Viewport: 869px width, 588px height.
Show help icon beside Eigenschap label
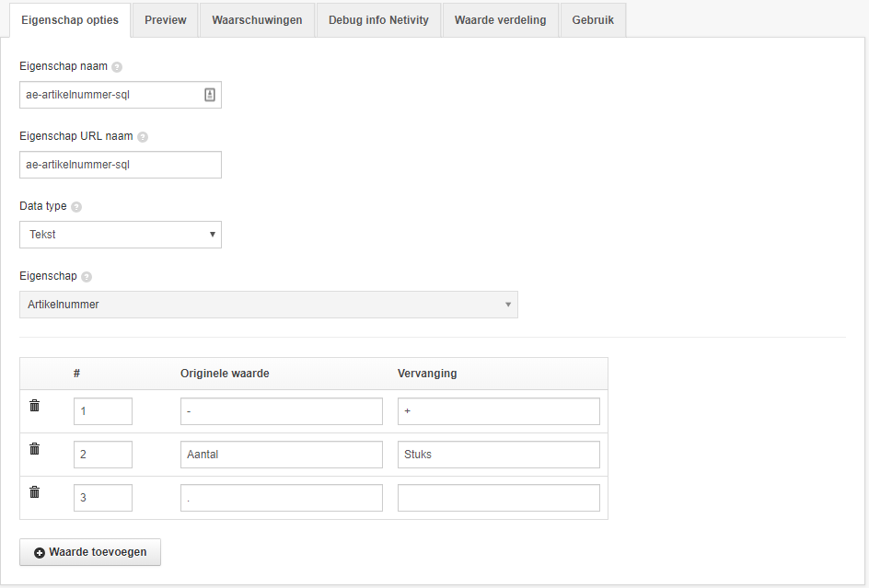(x=87, y=277)
